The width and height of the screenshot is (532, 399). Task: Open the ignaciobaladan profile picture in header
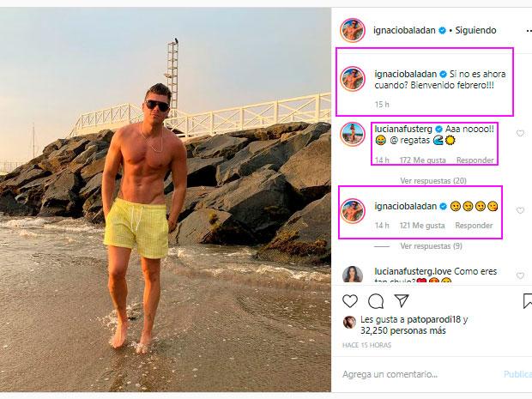pyautogui.click(x=353, y=31)
